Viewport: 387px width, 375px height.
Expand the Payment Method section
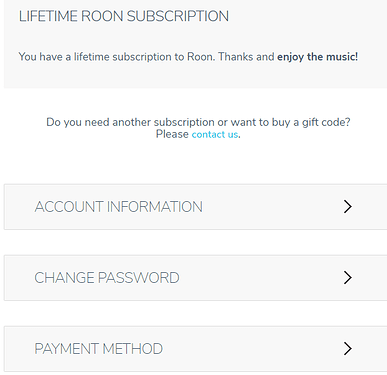click(x=195, y=349)
